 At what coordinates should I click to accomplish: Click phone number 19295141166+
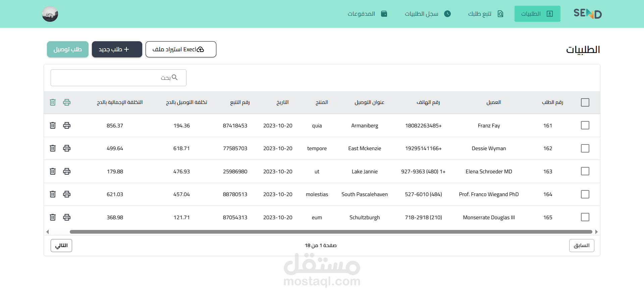pos(423,149)
